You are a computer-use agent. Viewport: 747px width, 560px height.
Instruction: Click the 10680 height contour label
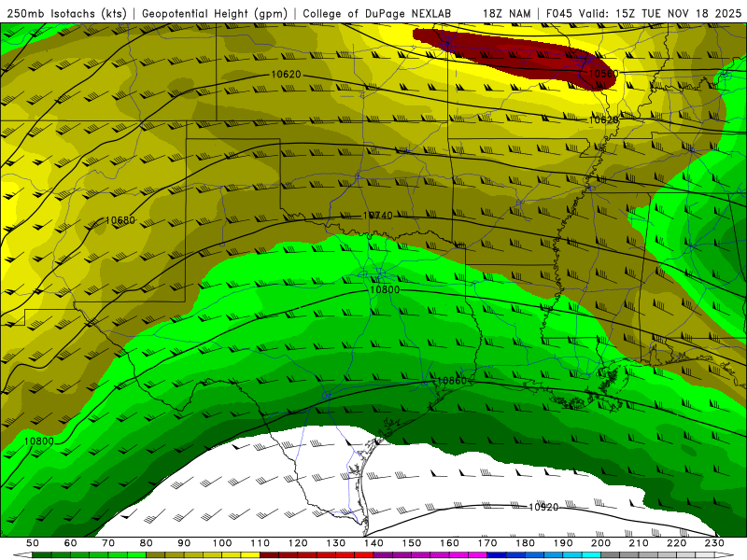tap(120, 220)
